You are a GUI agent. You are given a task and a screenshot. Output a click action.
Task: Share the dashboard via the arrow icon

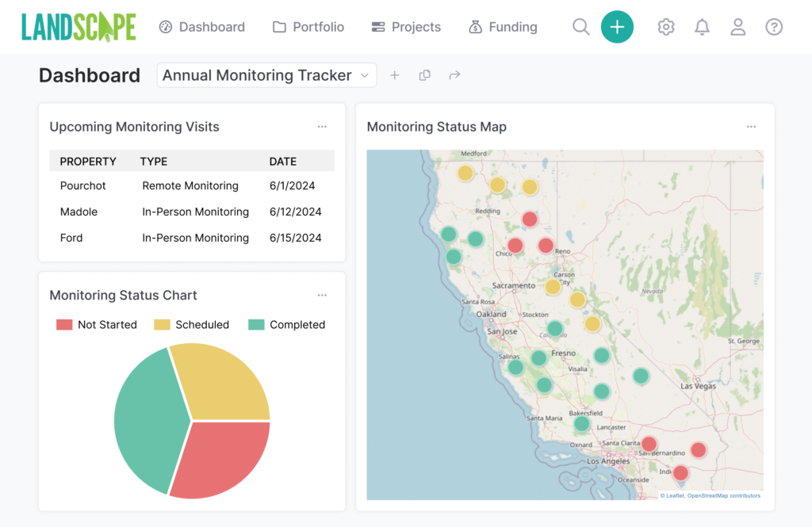pyautogui.click(x=454, y=74)
